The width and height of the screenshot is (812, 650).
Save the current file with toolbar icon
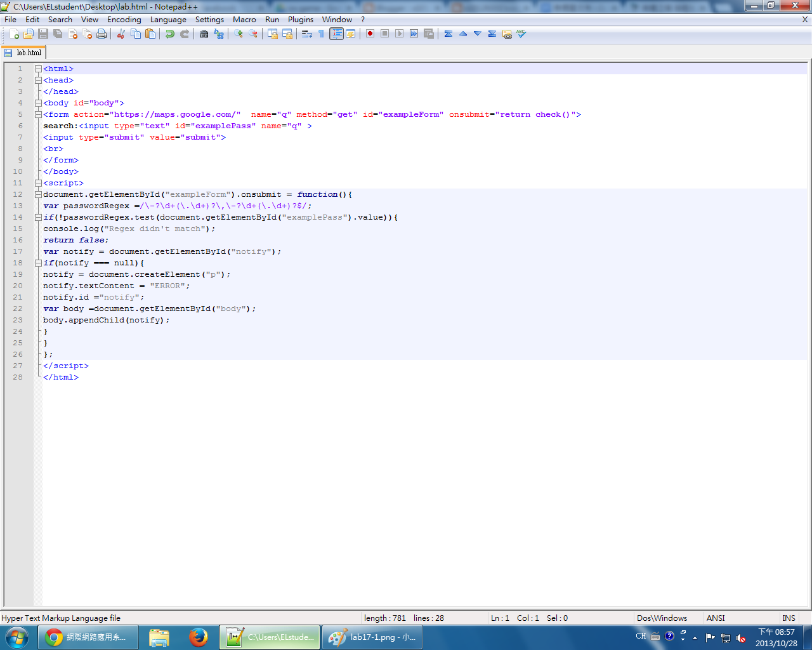(x=43, y=34)
